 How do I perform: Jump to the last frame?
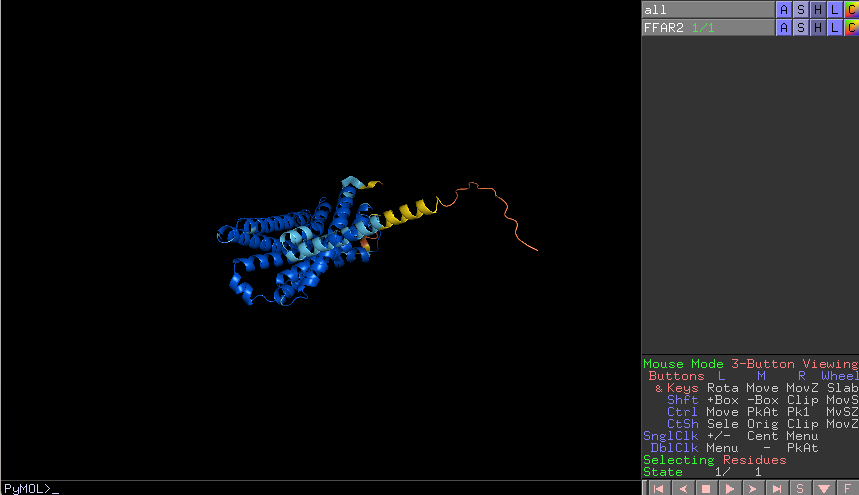(x=776, y=488)
